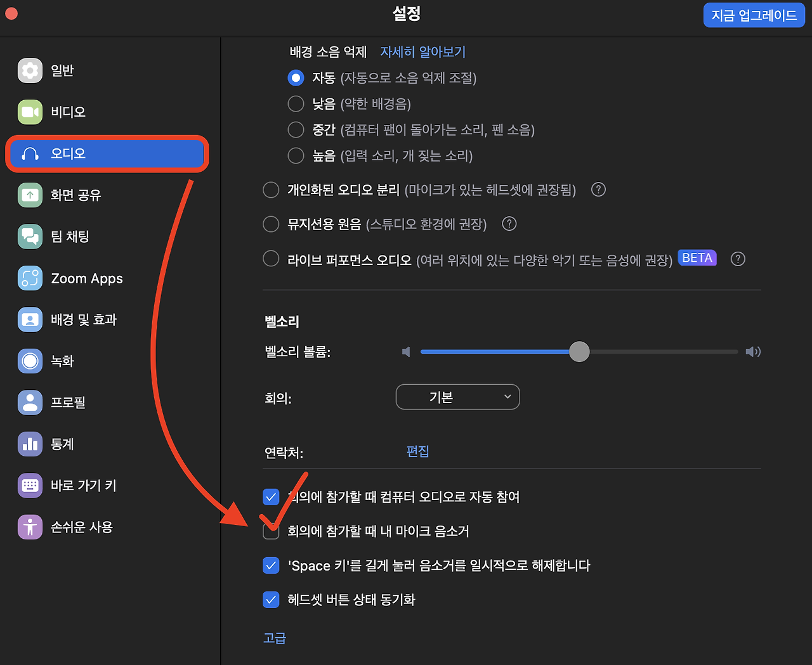Uncheck Space 키 temporary unmute option
The height and width of the screenshot is (665, 812).
point(271,565)
